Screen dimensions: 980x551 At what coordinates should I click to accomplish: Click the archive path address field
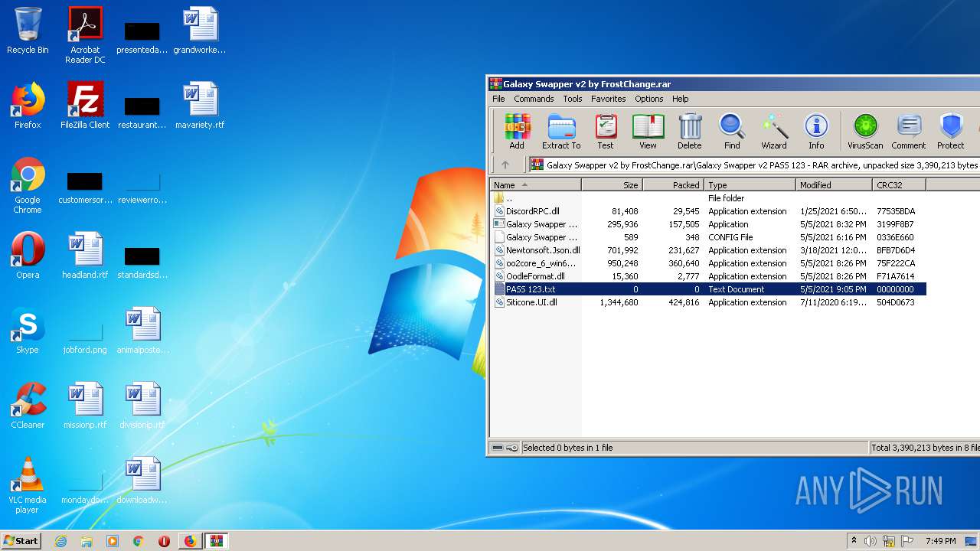[754, 165]
